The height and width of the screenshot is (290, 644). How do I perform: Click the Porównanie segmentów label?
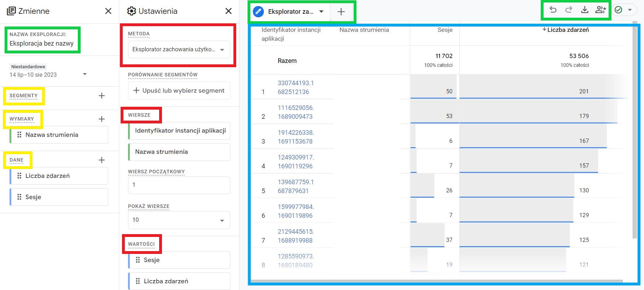tap(163, 75)
